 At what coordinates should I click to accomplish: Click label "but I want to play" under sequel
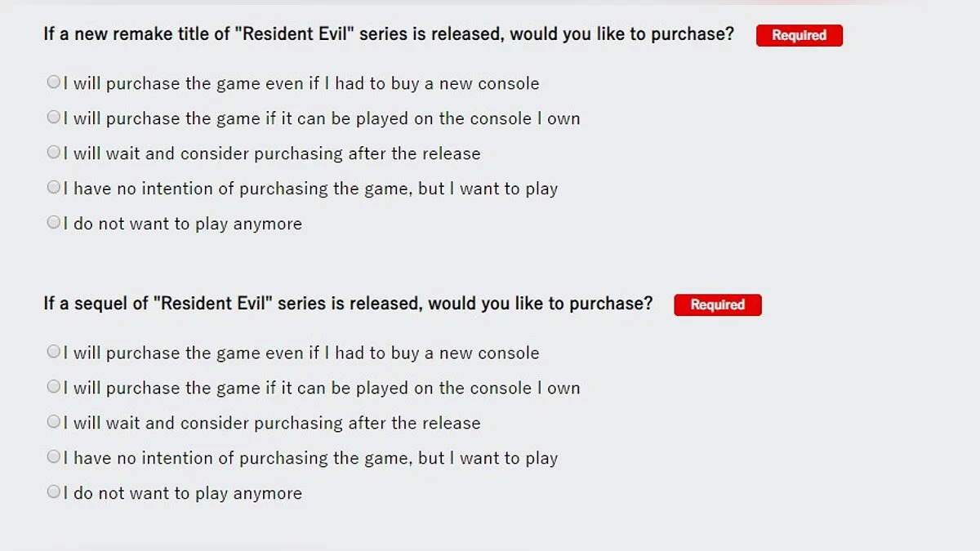pos(488,458)
